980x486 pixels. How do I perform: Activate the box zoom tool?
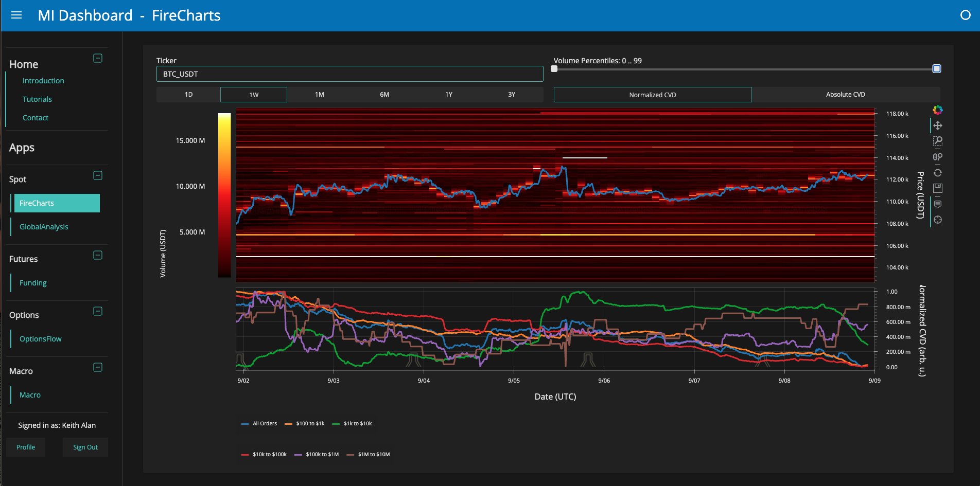(x=938, y=141)
